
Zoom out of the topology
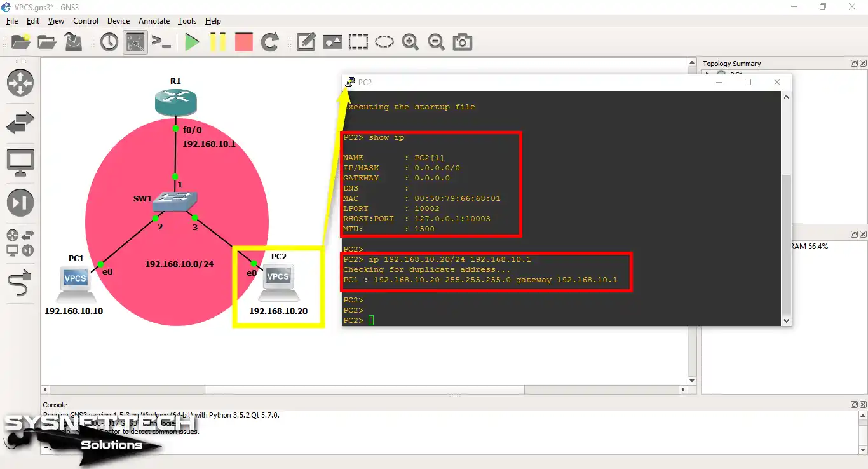click(x=436, y=42)
